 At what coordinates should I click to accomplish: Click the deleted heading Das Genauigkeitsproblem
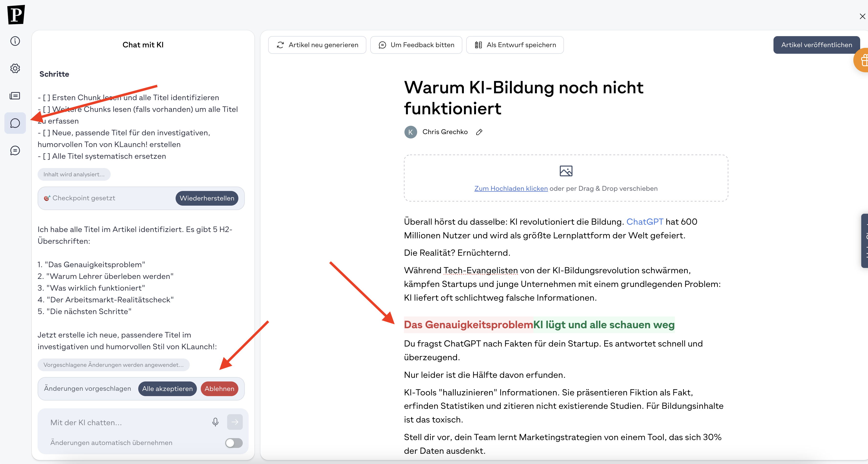pos(468,325)
